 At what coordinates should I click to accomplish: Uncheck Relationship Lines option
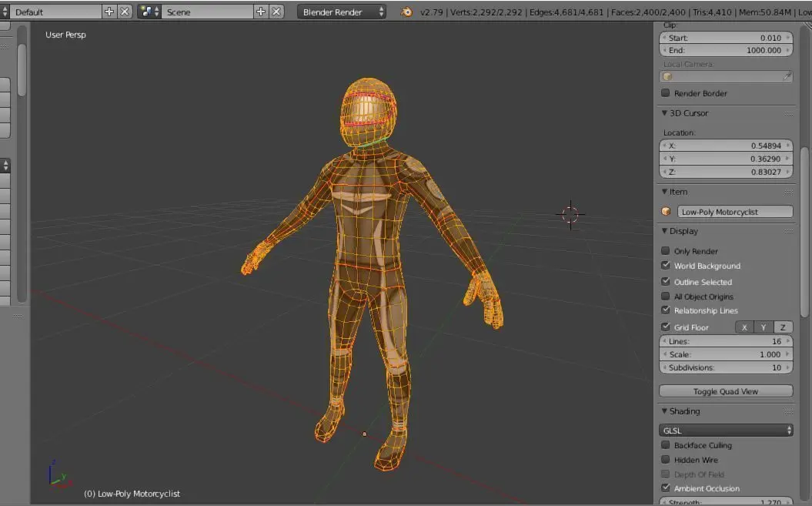coord(666,310)
